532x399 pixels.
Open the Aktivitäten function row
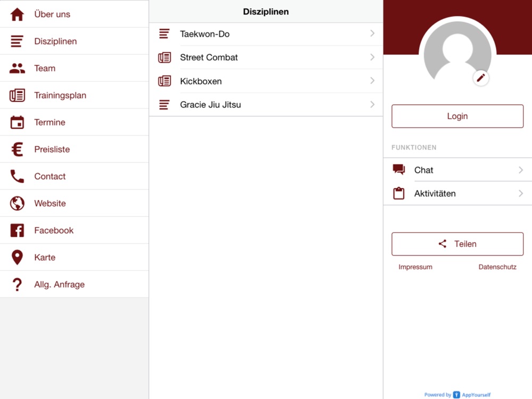pos(458,194)
